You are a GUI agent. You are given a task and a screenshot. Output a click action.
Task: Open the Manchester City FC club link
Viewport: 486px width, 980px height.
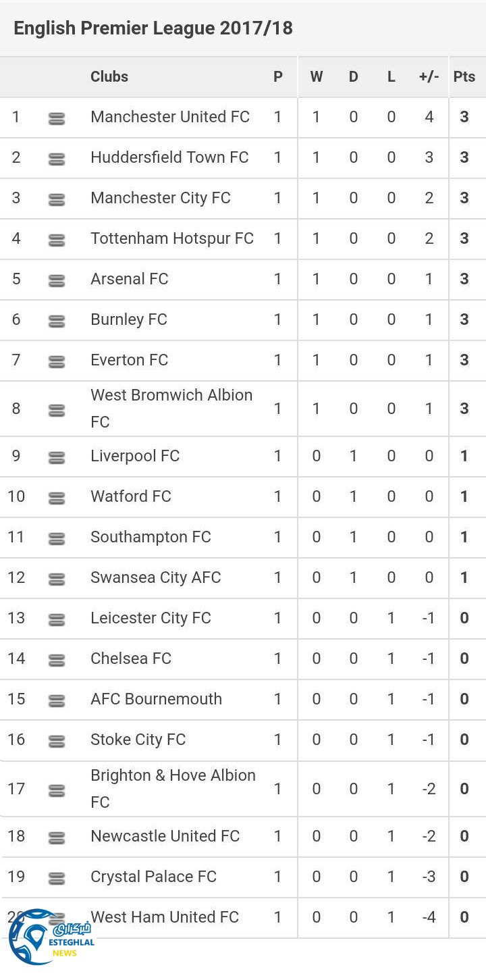click(161, 198)
